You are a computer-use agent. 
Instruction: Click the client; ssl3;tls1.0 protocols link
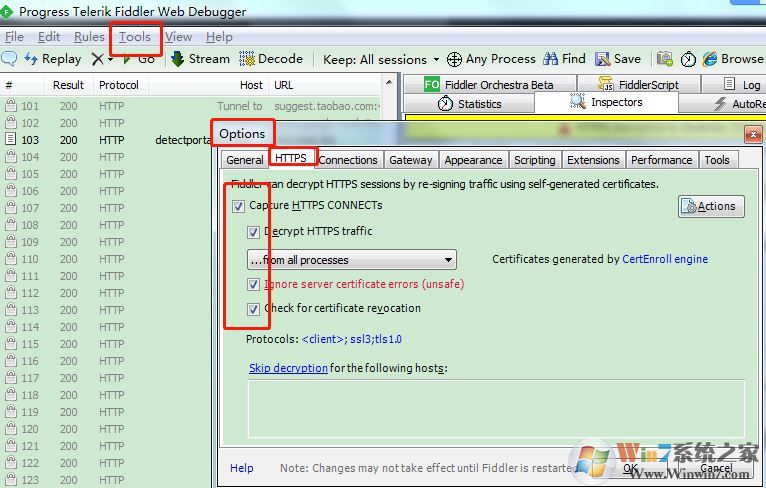[351, 339]
